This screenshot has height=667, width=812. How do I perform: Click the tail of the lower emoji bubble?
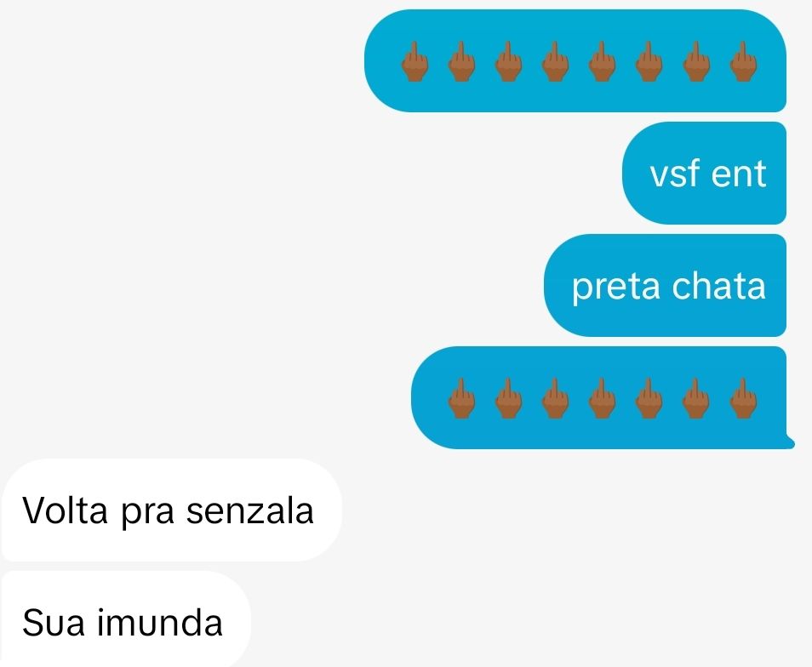coord(790,442)
